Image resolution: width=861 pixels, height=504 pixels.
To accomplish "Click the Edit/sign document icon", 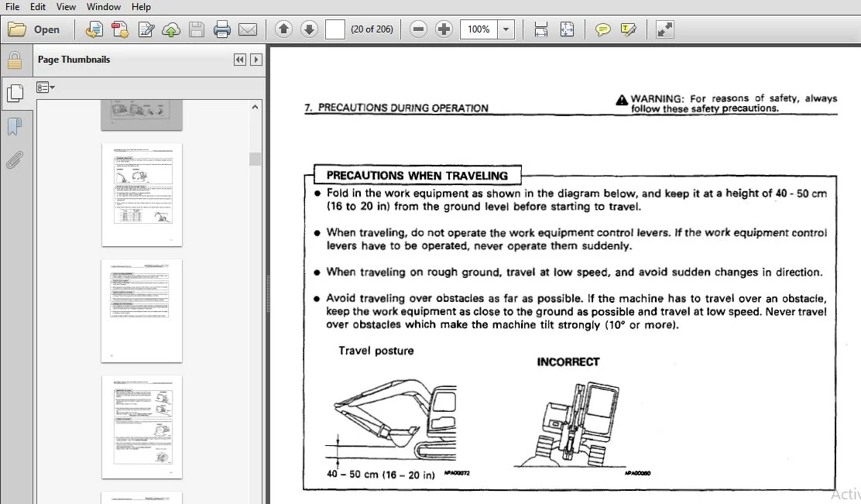I will click(146, 29).
